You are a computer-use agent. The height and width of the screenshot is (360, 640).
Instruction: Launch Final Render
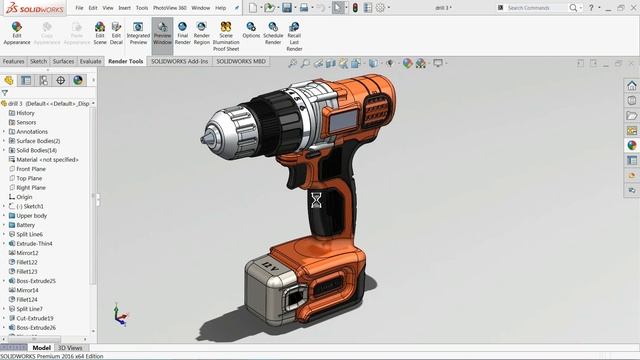point(182,33)
